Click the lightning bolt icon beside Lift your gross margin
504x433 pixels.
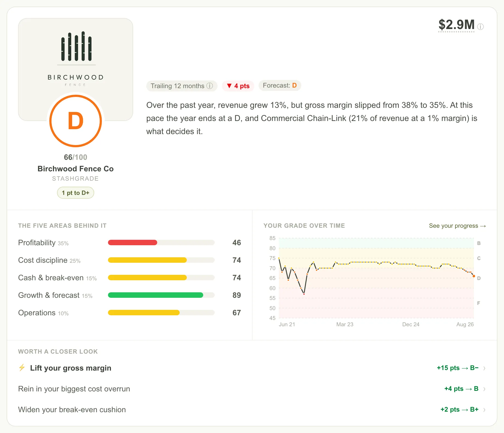click(x=22, y=368)
